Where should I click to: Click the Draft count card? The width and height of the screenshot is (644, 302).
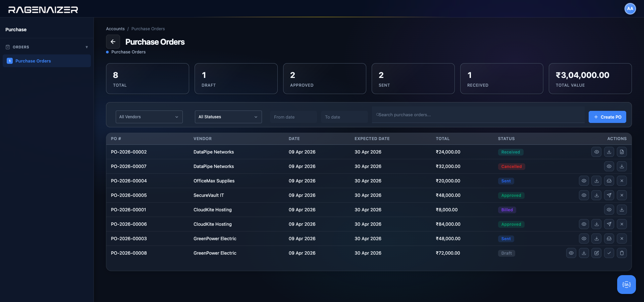click(236, 79)
